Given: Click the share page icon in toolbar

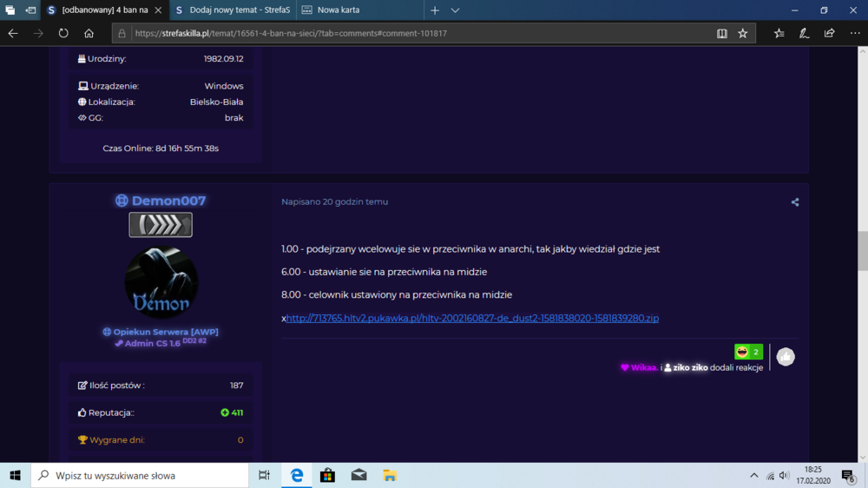Looking at the screenshot, I should (x=829, y=33).
